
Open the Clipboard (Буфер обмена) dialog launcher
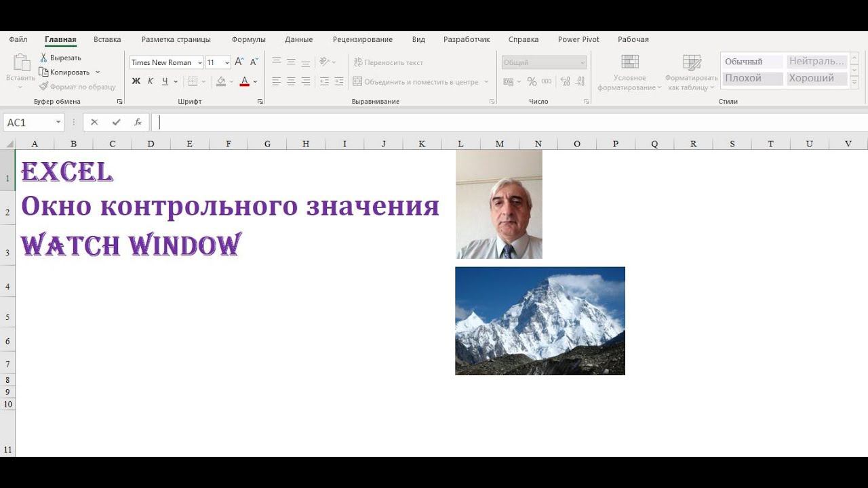[120, 102]
